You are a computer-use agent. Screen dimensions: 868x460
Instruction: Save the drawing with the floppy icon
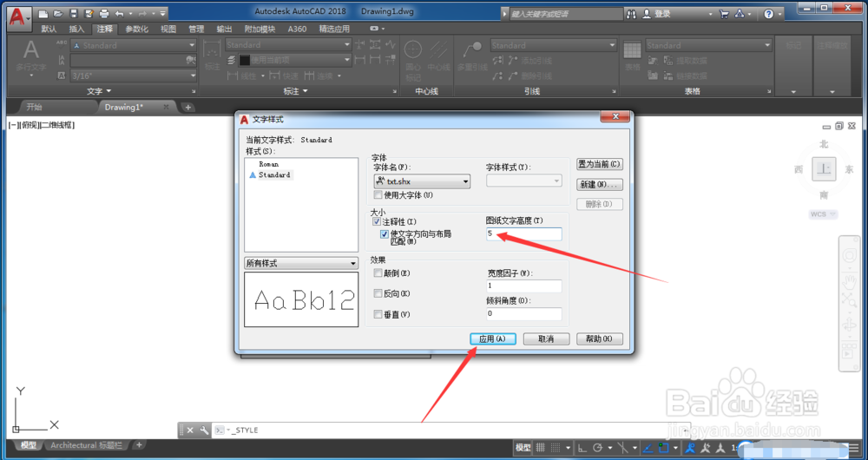pyautogui.click(x=74, y=13)
